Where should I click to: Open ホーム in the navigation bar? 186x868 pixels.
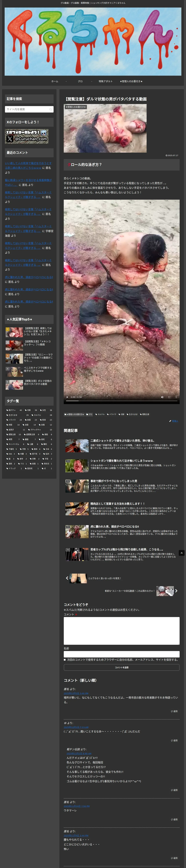55,81
